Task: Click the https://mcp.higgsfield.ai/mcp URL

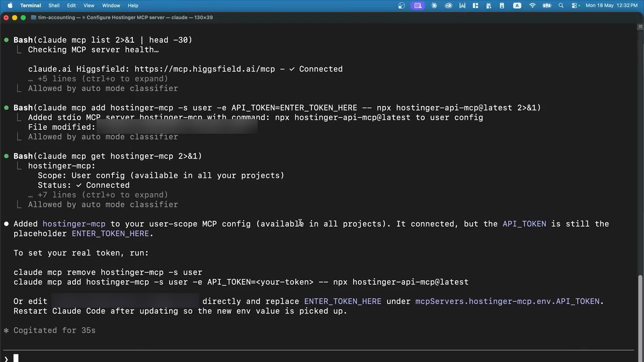Action: [x=204, y=69]
